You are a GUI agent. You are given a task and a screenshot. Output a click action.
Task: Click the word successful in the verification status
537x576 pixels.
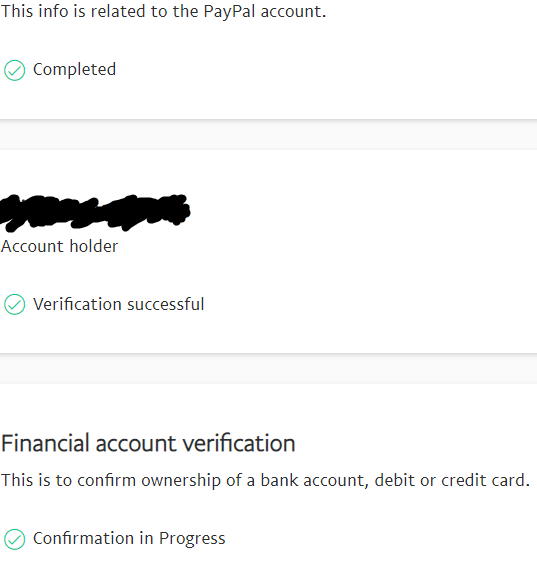click(x=166, y=304)
